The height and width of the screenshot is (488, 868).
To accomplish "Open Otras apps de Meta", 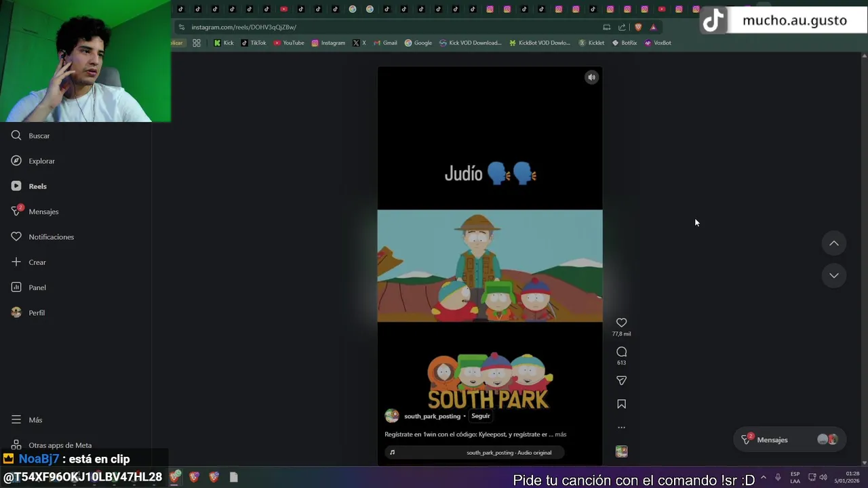I will click(x=51, y=445).
